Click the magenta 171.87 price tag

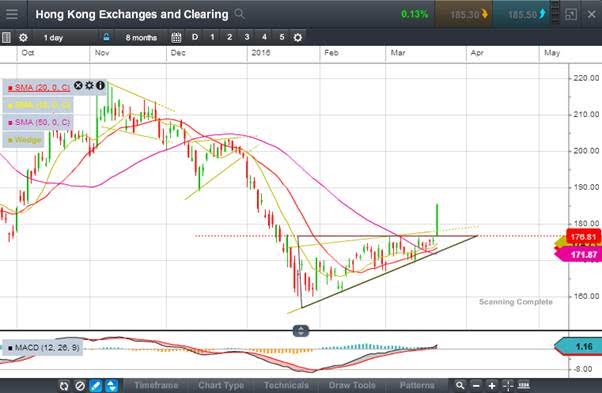(580, 254)
